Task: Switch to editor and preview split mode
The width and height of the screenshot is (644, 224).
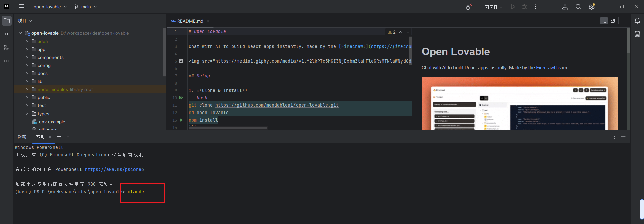Action: pyautogui.click(x=604, y=21)
